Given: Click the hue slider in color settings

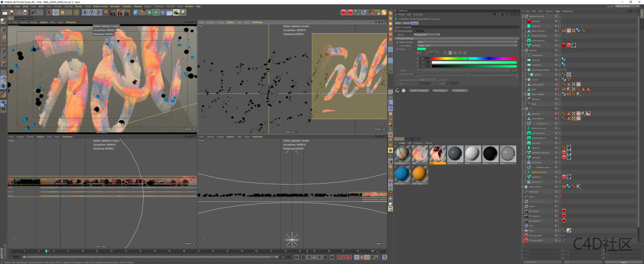Looking at the screenshot, I should coord(474,58).
